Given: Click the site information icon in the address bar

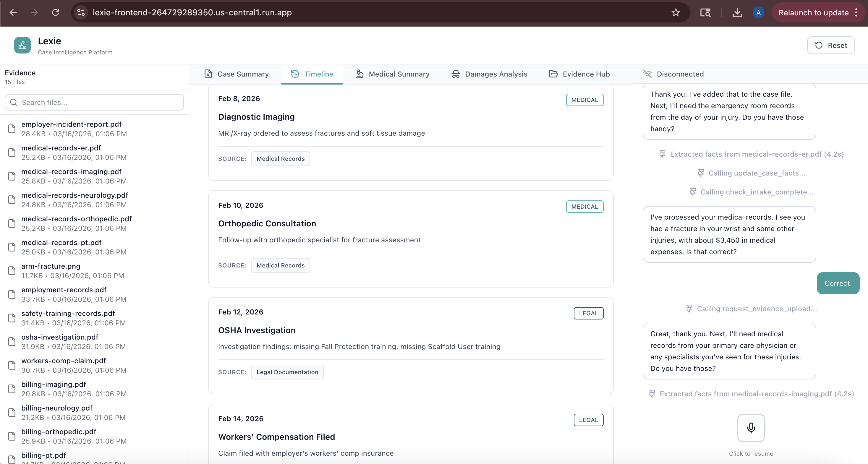Looking at the screenshot, I should coord(81,13).
